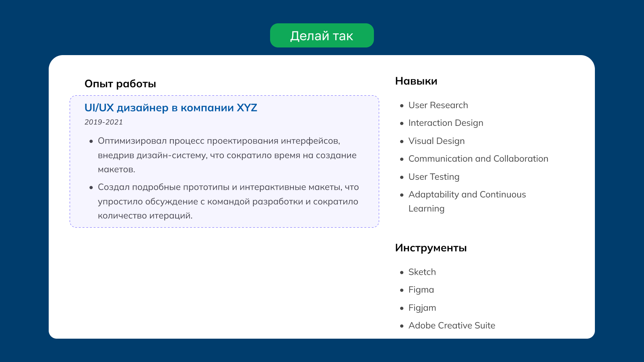644x362 pixels.
Task: Click the green "Делай так" button
Action: pyautogui.click(x=322, y=36)
